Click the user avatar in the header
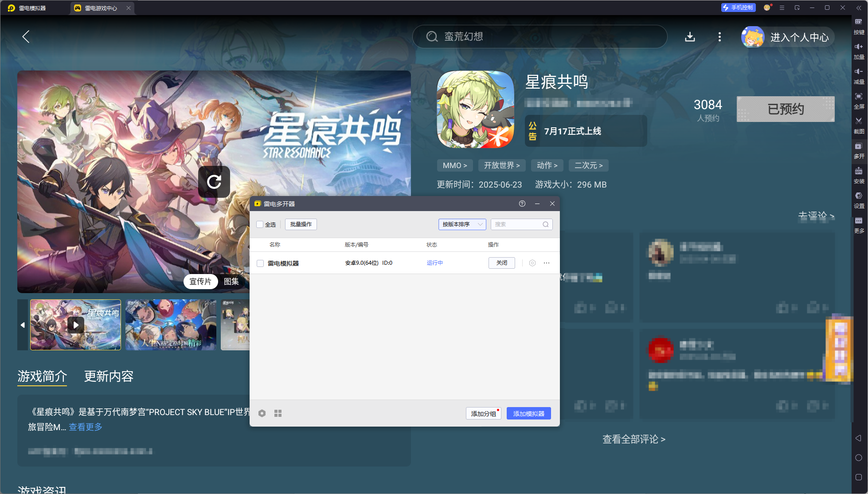Viewport: 868px width, 494px height. (753, 37)
